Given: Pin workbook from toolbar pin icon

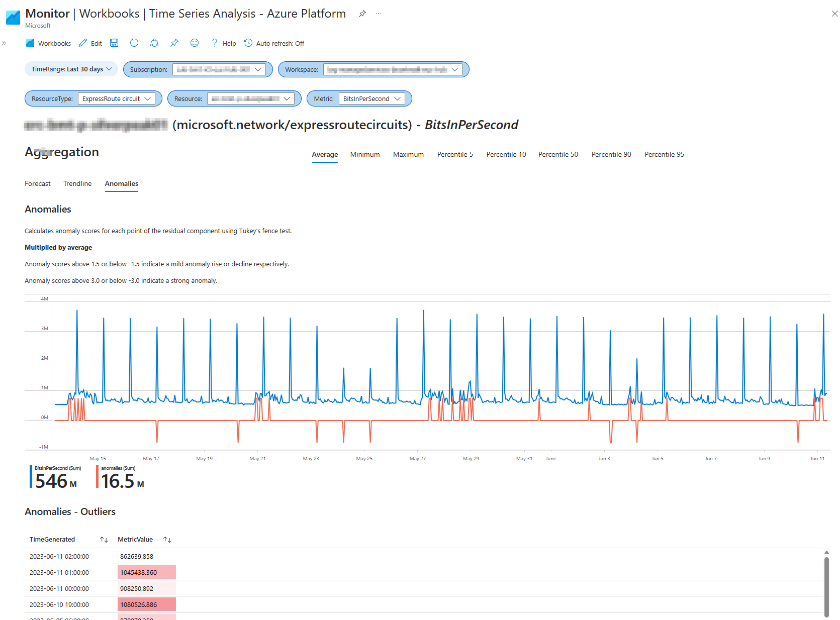Looking at the screenshot, I should 174,43.
